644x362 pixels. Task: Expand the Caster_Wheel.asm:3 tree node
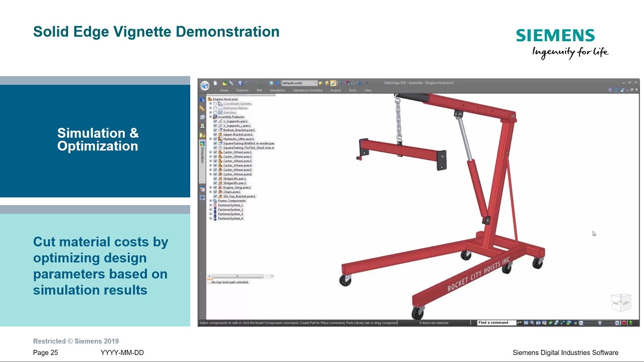tap(210, 161)
